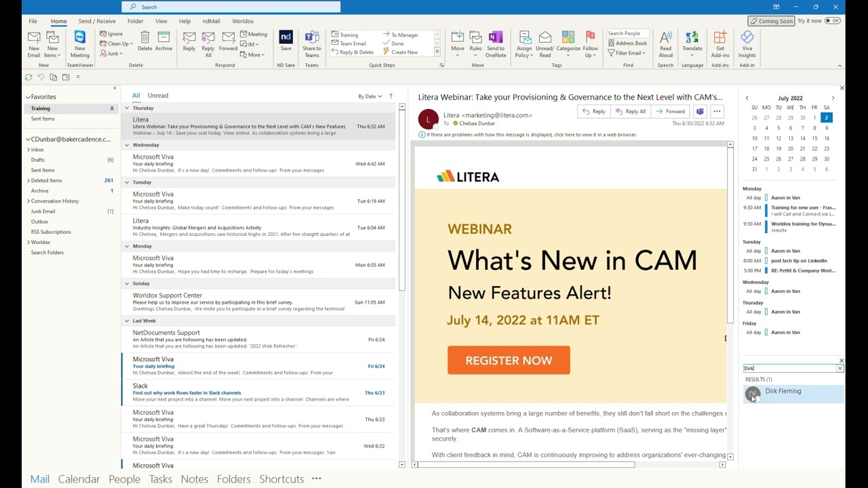Click the Teams icon in reading pane header
This screenshot has height=488, width=868.
700,111
